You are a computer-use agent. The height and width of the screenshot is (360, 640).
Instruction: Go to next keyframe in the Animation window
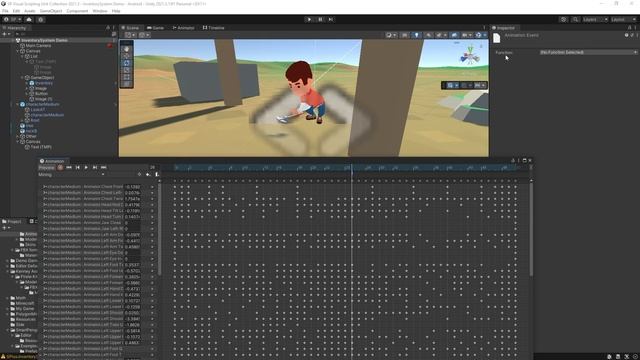(95, 167)
